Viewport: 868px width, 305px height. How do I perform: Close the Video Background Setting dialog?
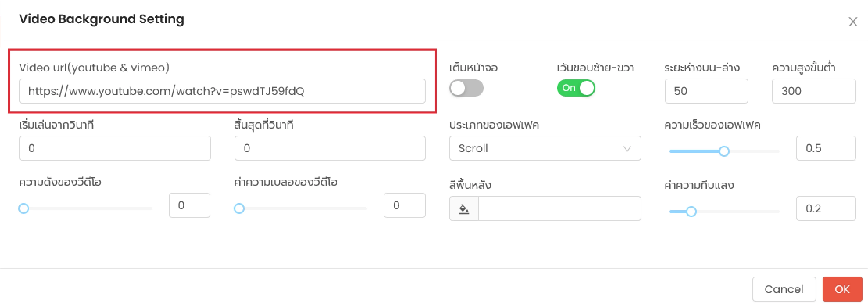853,22
